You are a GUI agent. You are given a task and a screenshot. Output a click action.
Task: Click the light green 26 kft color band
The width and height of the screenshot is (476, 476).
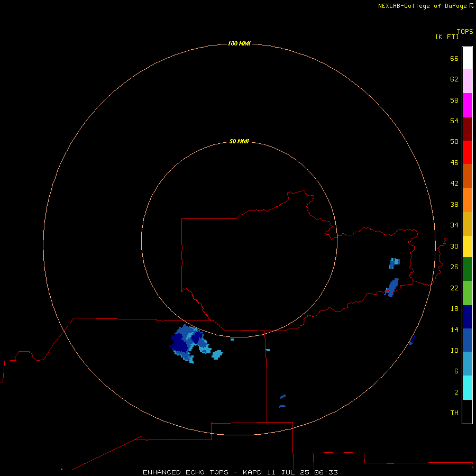click(x=467, y=293)
